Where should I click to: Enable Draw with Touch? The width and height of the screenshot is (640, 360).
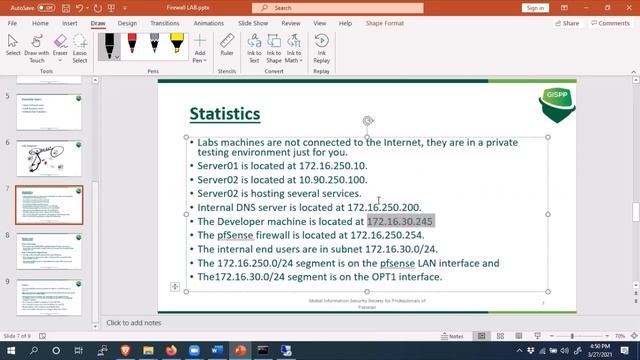pyautogui.click(x=37, y=49)
